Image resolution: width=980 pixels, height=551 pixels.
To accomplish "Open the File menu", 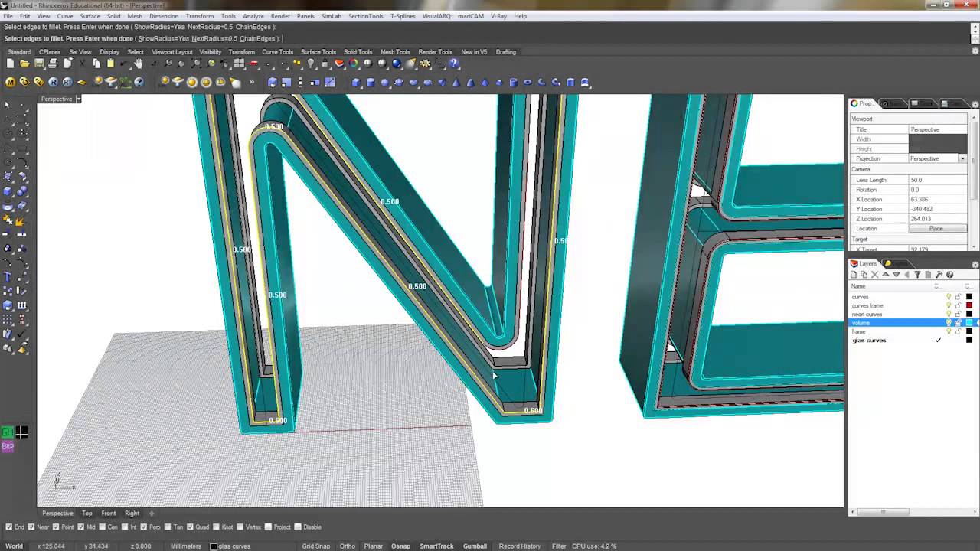I will pos(8,16).
